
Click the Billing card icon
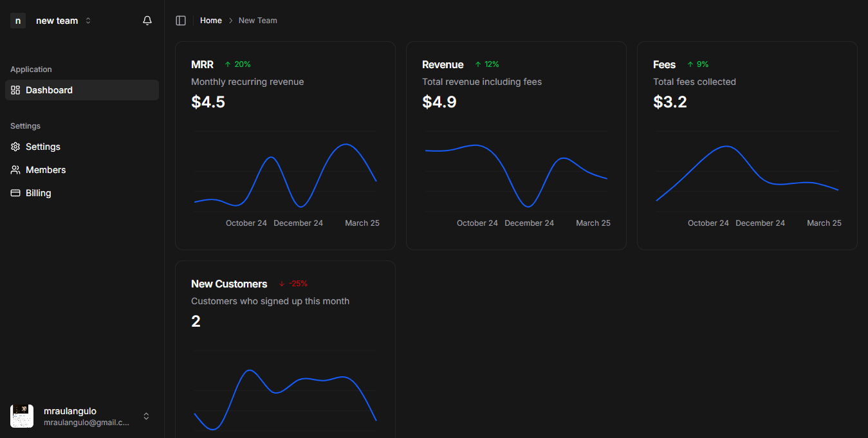click(15, 193)
